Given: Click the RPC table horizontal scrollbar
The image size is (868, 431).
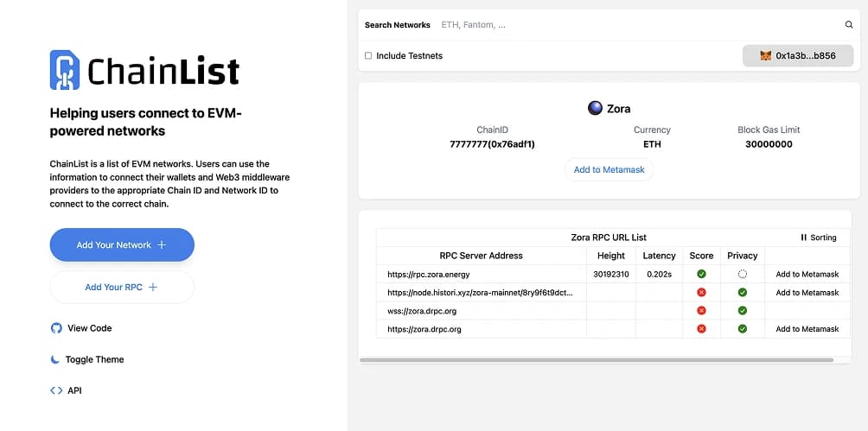Looking at the screenshot, I should [x=597, y=360].
